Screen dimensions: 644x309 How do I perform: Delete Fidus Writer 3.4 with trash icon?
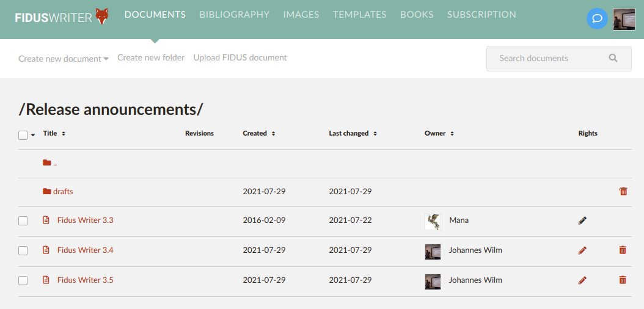point(623,250)
